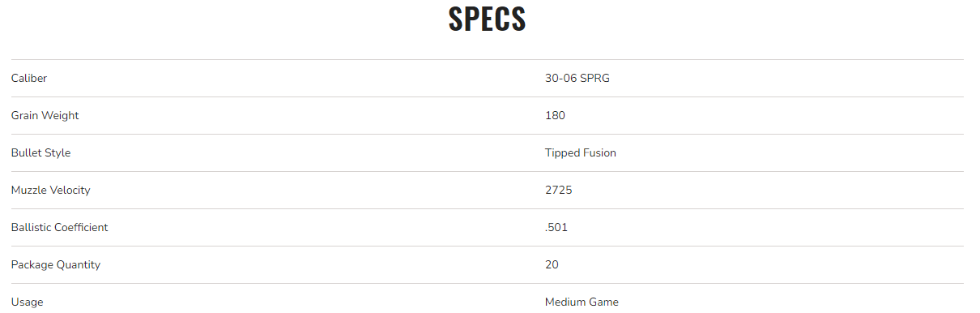Click the Bullet Style row in the table

click(488, 152)
